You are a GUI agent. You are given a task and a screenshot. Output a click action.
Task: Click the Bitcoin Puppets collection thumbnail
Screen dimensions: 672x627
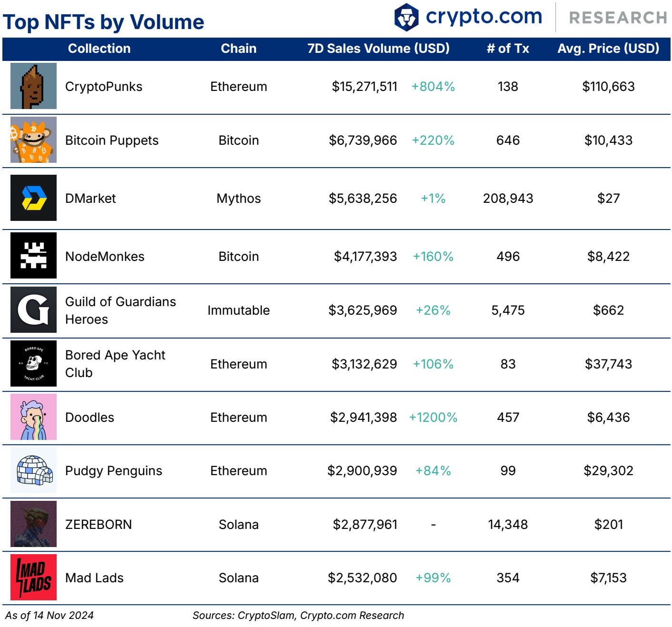tap(33, 140)
